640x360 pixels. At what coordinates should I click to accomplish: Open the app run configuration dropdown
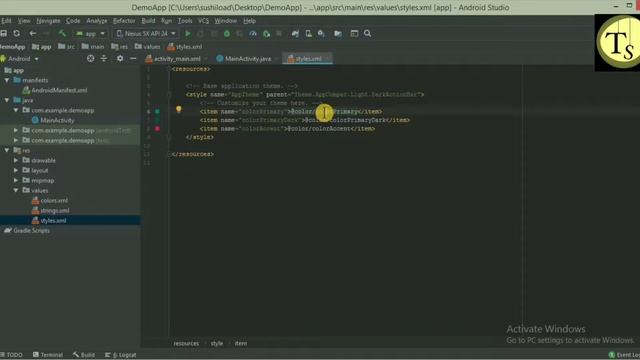(91, 33)
